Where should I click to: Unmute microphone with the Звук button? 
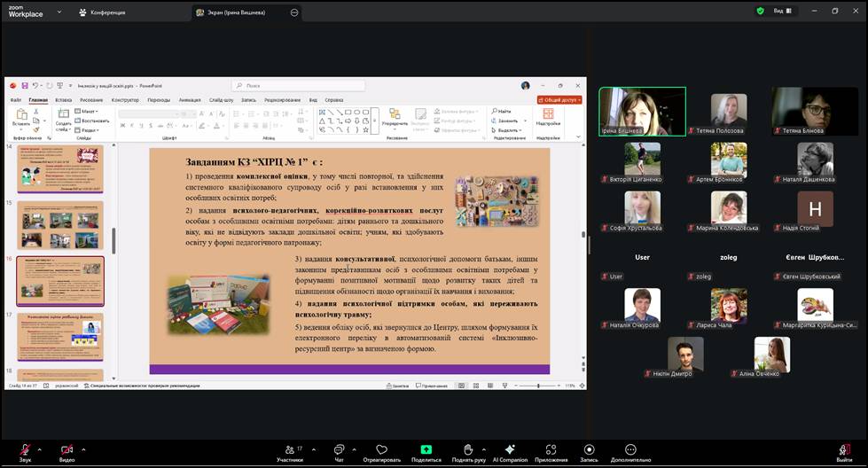25,450
